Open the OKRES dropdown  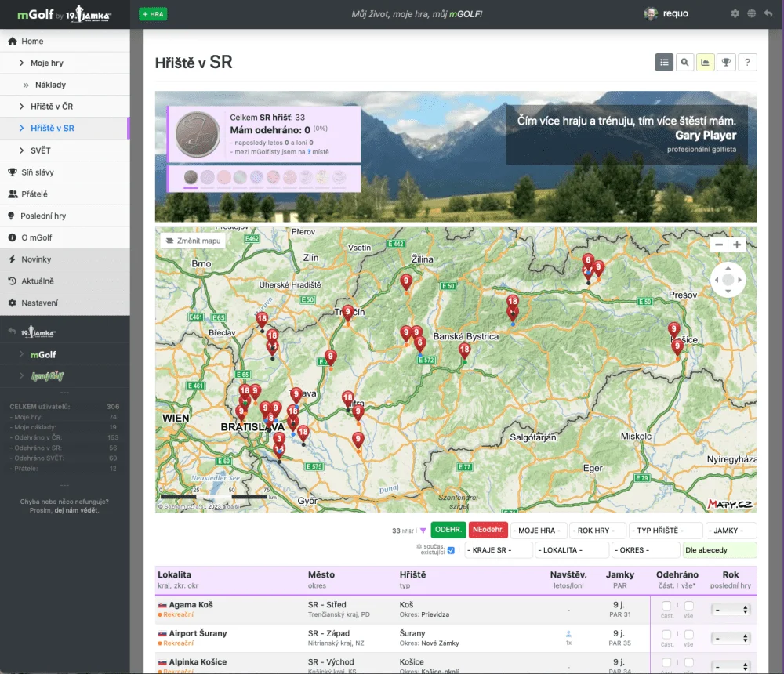pos(646,550)
